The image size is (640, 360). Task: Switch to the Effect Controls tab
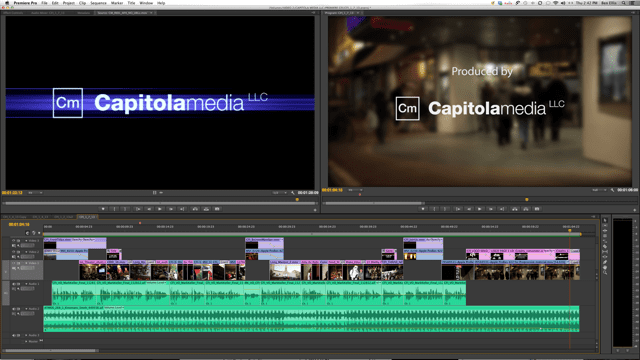point(13,13)
